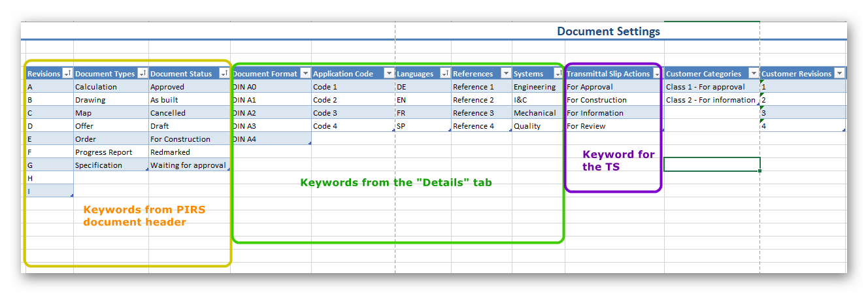
Task: Open the Systems filter dropdown
Action: (559, 74)
